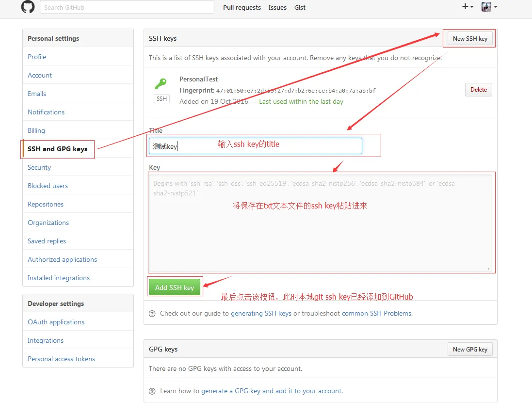The image size is (532, 415).
Task: Open Repositories settings
Action: 78,204
